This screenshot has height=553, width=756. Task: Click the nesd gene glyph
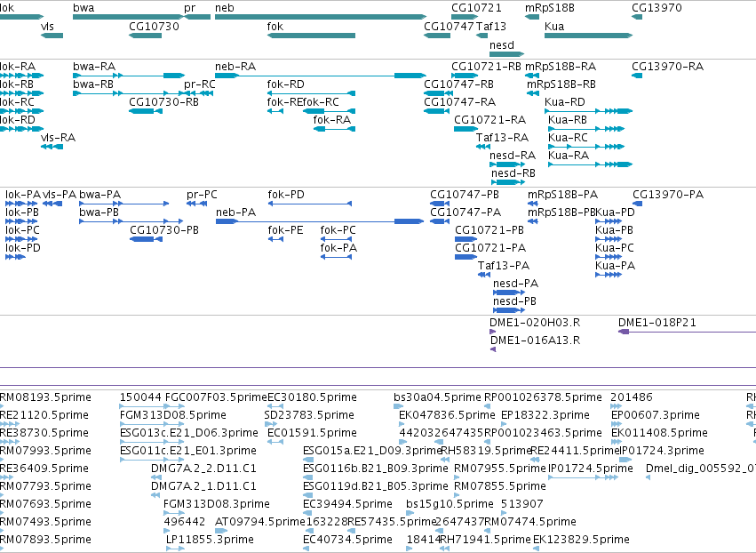pyautogui.click(x=506, y=53)
